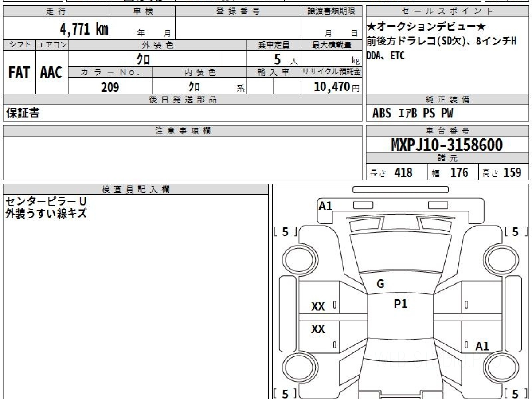
Task: Click the 走行 header label
Action: point(56,12)
